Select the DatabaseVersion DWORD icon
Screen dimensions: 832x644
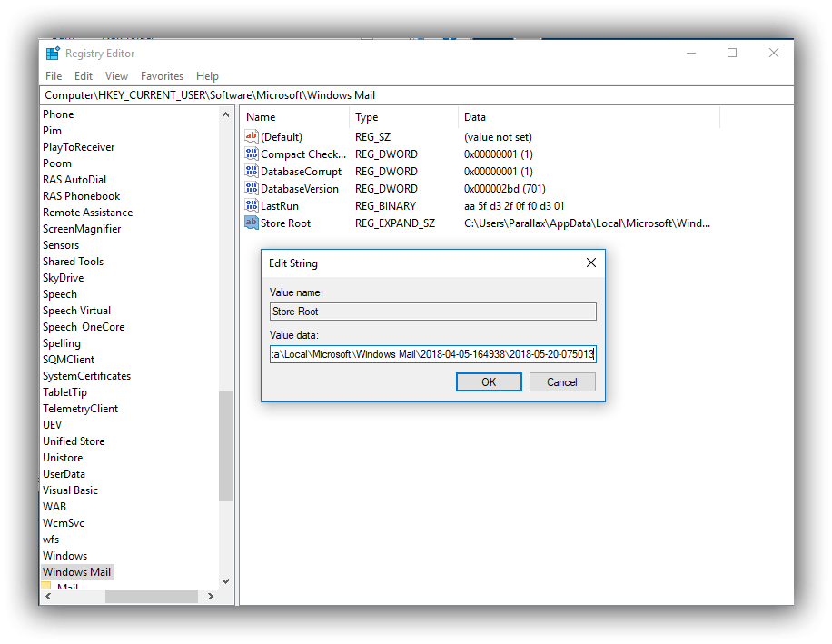click(251, 188)
